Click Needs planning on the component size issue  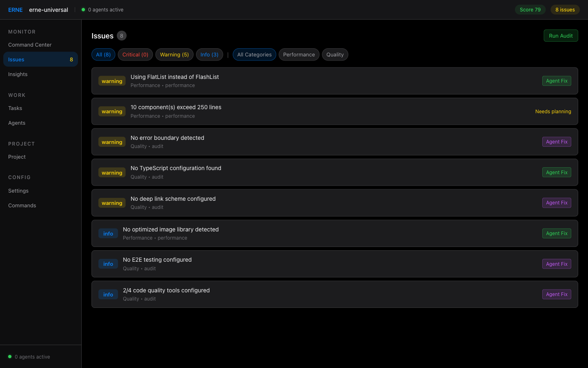pos(553,111)
